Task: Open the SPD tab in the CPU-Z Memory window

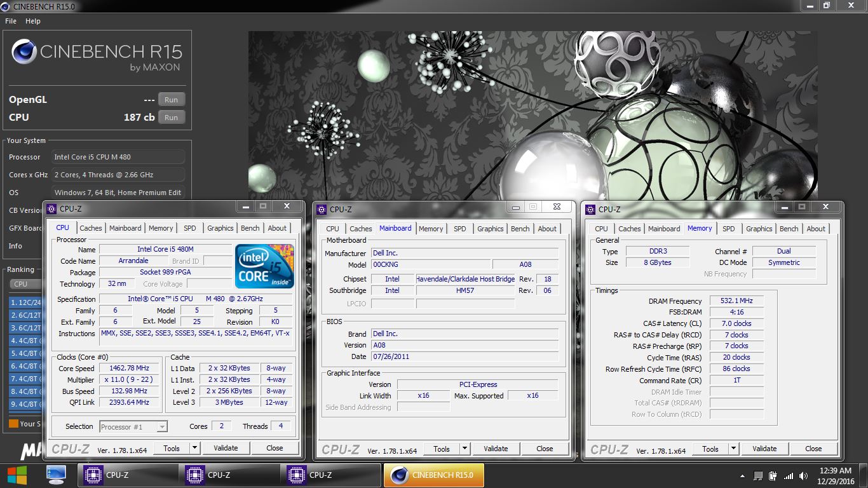Action: 729,229
